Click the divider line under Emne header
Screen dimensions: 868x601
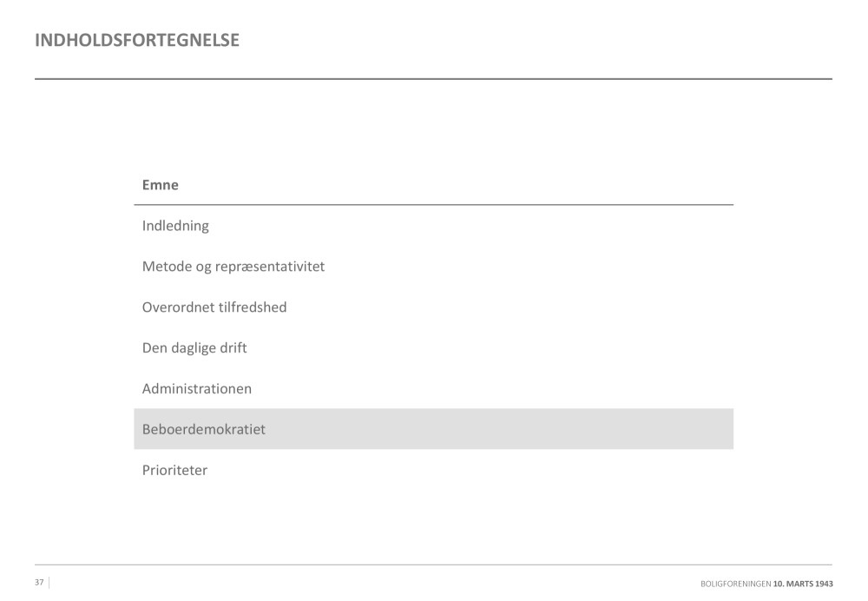433,205
